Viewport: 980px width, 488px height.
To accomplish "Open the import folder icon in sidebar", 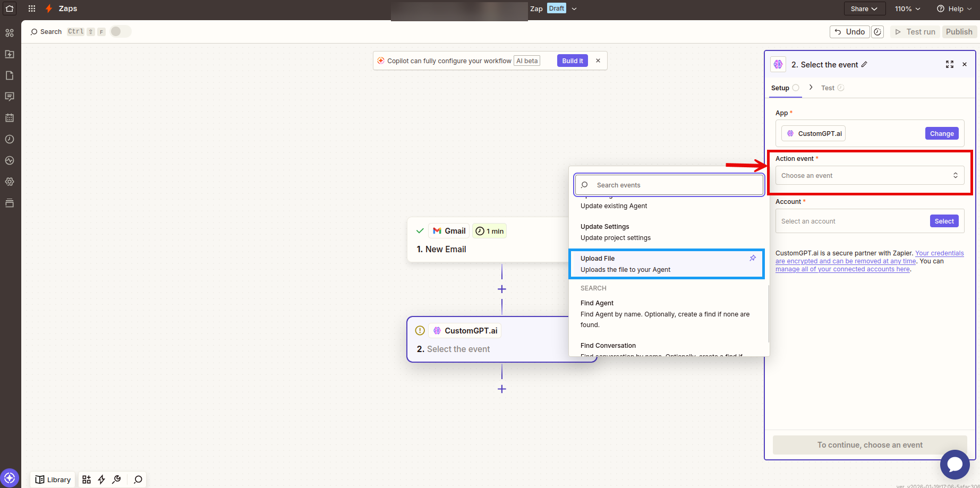I will tap(10, 54).
